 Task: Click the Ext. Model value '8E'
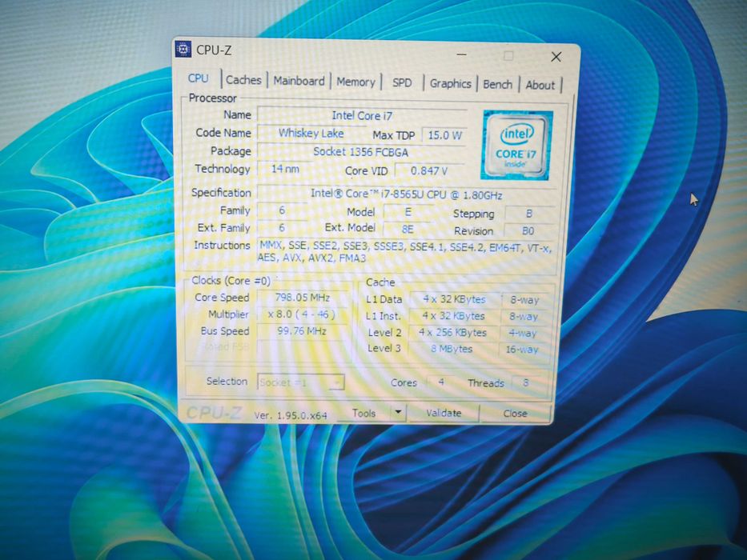[408, 230]
